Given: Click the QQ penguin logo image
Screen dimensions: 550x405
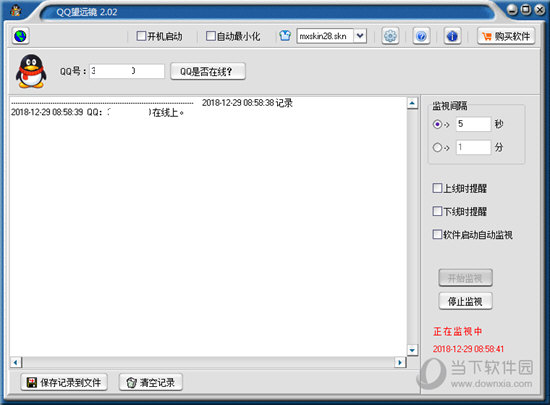Looking at the screenshot, I should click(x=31, y=71).
